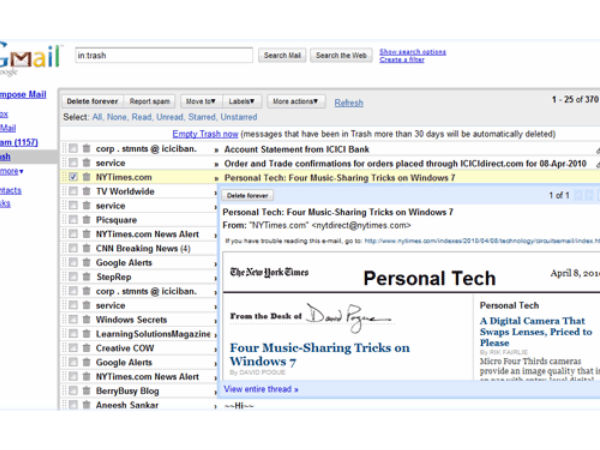The width and height of the screenshot is (600, 450).
Task: Click the View entire thread link
Action: click(x=261, y=388)
